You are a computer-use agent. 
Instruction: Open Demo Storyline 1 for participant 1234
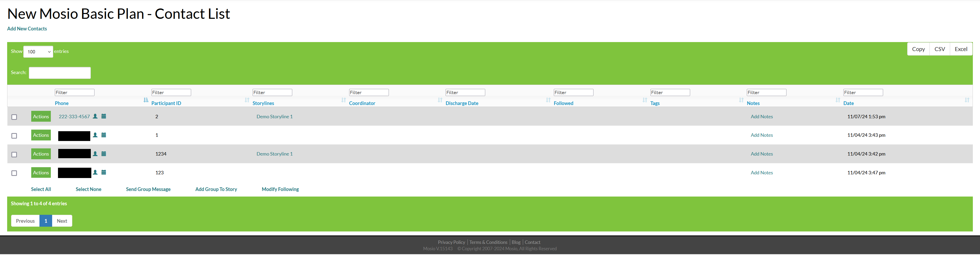tap(275, 154)
